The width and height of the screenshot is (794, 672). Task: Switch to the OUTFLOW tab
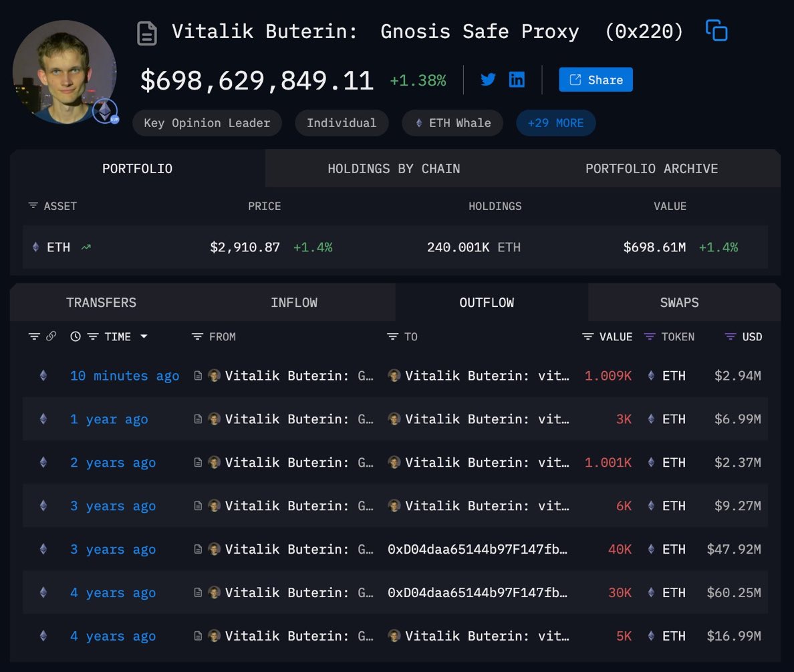(x=486, y=302)
